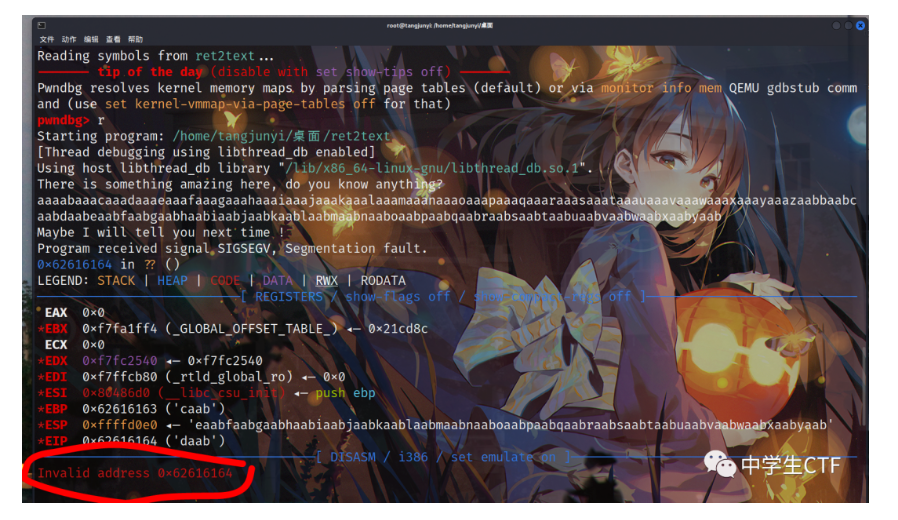This screenshot has width=898, height=520.
Task: Click the terminal icon in the title bar
Action: pyautogui.click(x=40, y=24)
